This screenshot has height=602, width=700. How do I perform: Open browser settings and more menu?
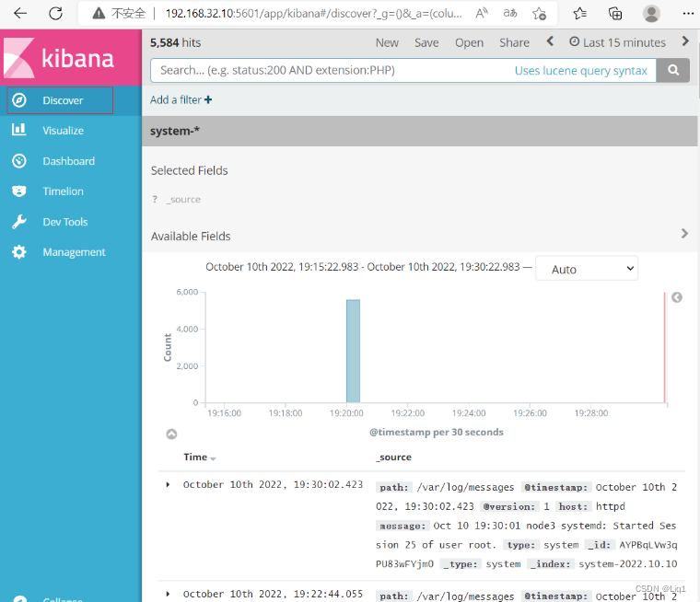(x=688, y=14)
